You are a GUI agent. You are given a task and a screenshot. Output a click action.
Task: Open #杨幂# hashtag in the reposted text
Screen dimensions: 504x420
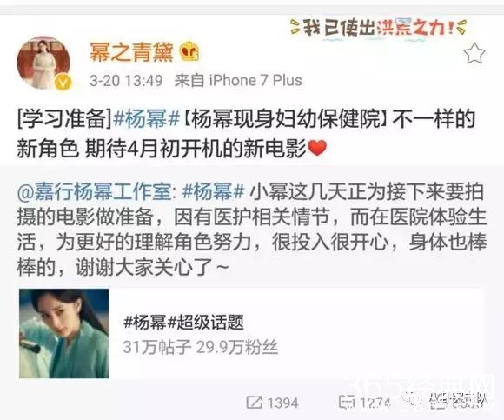click(214, 191)
